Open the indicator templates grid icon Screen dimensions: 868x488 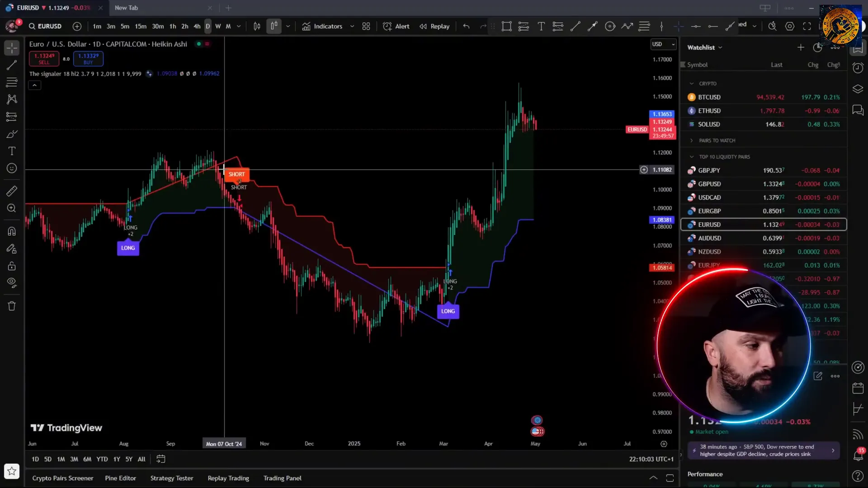coord(366,26)
